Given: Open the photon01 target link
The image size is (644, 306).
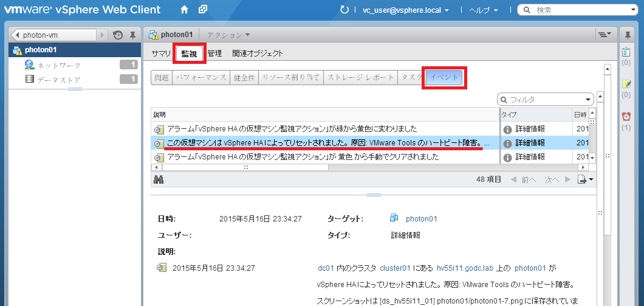Looking at the screenshot, I should click(422, 219).
